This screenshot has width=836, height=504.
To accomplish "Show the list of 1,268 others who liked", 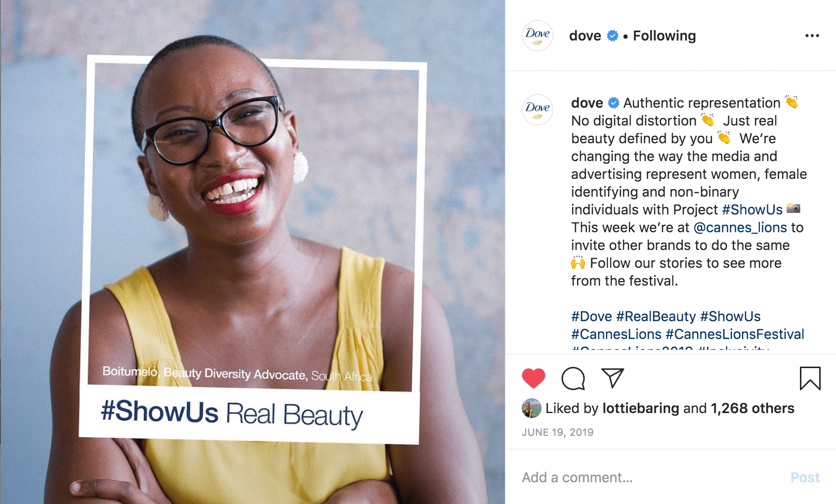I will coord(752,408).
